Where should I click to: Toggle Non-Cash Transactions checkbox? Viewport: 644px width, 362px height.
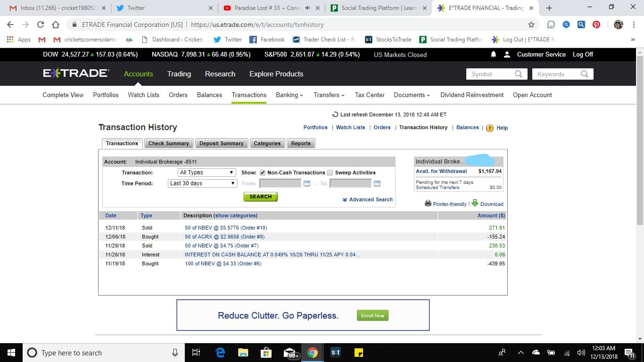pyautogui.click(x=263, y=173)
